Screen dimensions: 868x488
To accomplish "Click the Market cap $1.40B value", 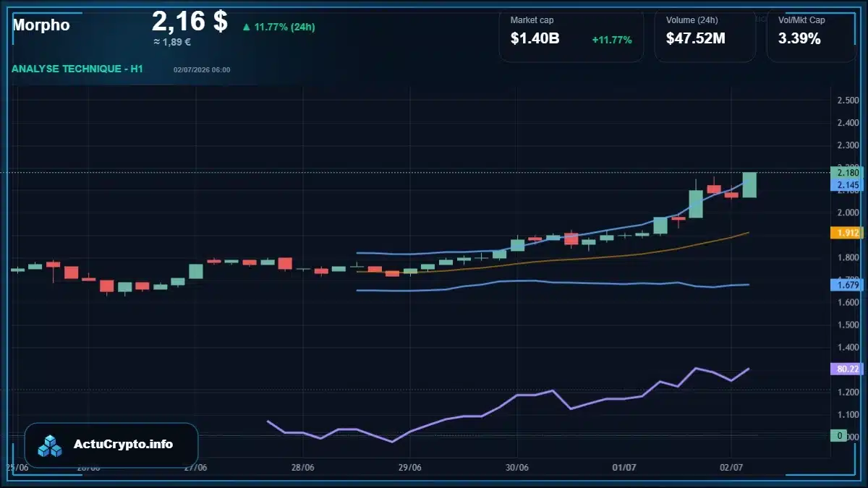I will 535,38.
